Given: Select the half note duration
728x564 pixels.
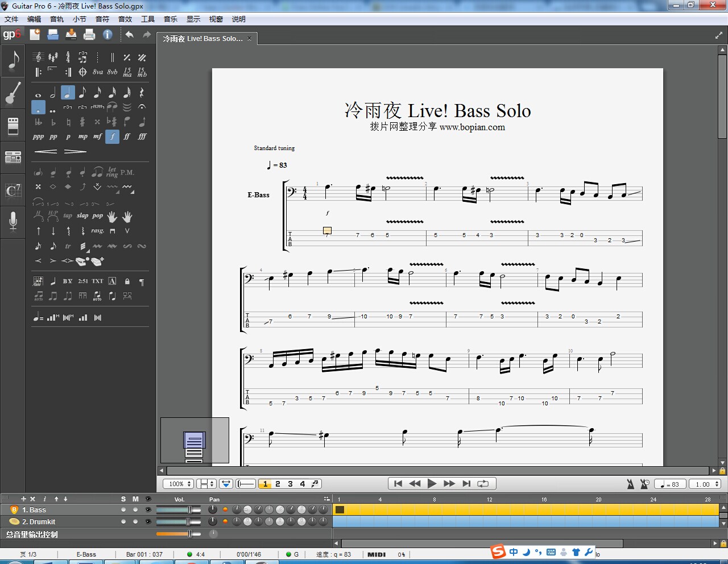Looking at the screenshot, I should point(53,92).
